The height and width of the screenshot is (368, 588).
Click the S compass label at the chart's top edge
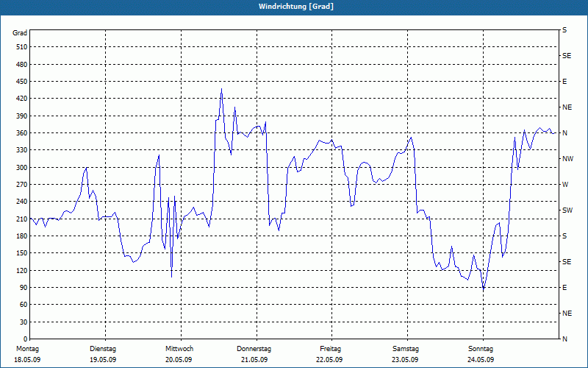pyautogui.click(x=564, y=30)
